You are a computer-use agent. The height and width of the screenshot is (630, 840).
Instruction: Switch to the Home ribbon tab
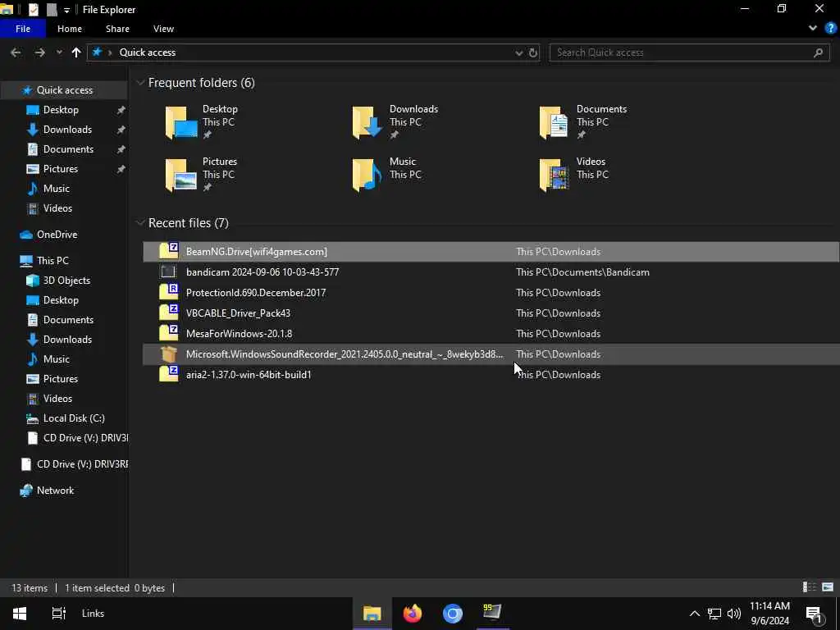70,29
